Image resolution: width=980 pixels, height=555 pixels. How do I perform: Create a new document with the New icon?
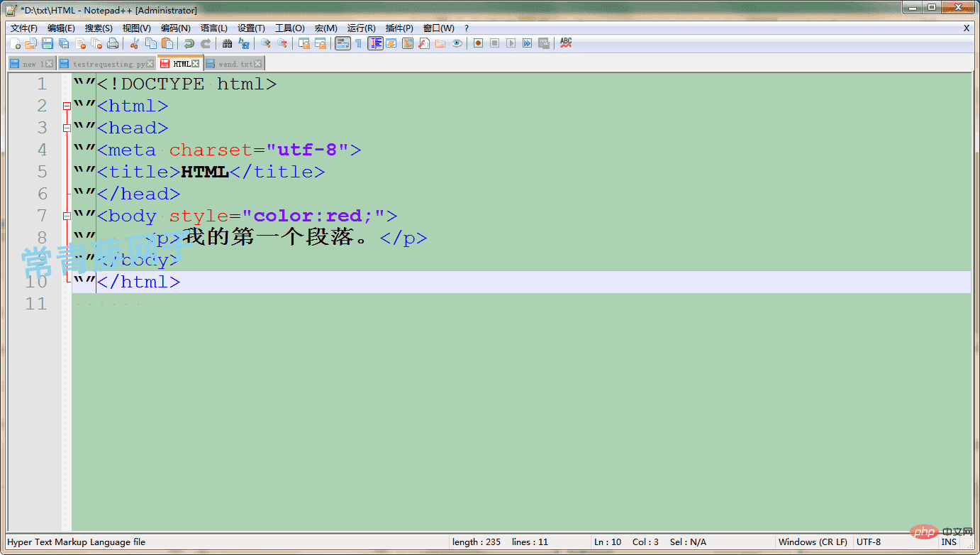[x=15, y=43]
